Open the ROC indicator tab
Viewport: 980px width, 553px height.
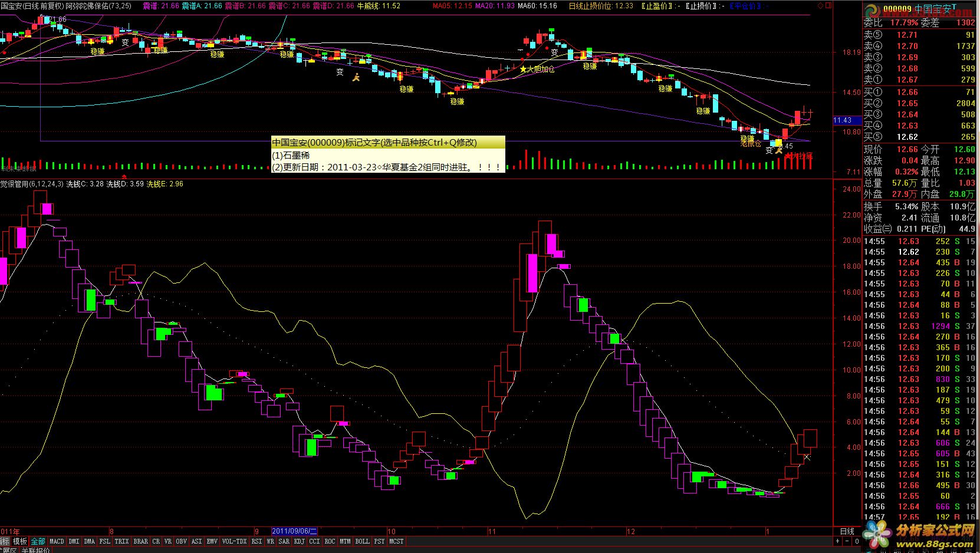pos(330,541)
